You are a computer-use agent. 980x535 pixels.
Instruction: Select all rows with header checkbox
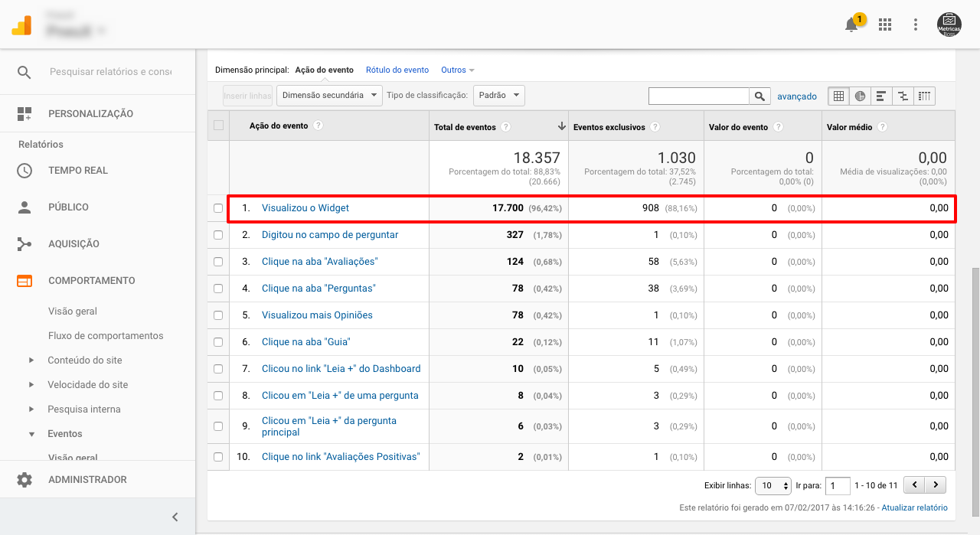pyautogui.click(x=218, y=126)
